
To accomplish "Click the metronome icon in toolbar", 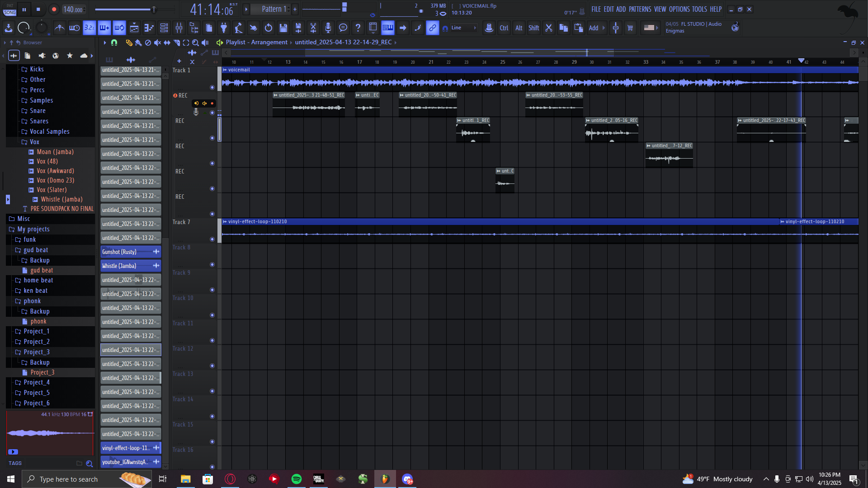I will coord(59,28).
